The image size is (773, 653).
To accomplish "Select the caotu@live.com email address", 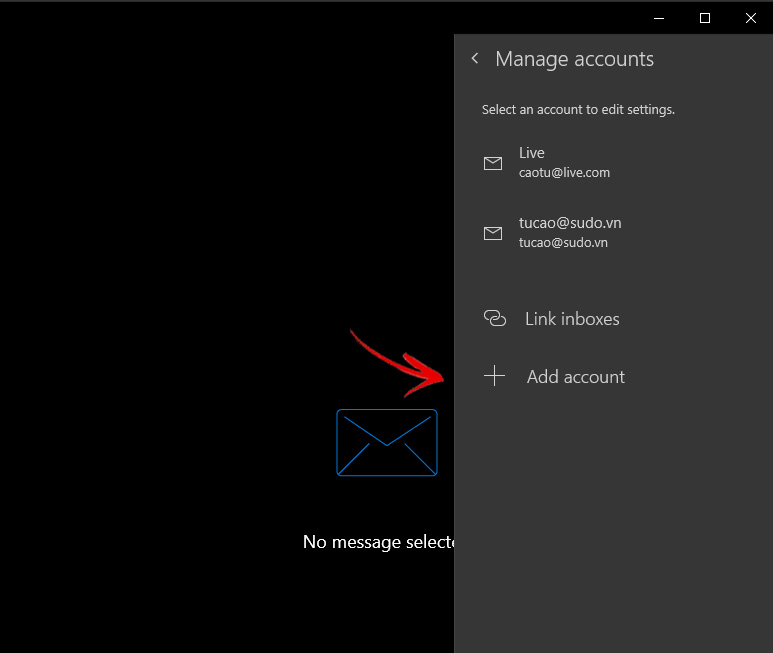I will [x=564, y=173].
